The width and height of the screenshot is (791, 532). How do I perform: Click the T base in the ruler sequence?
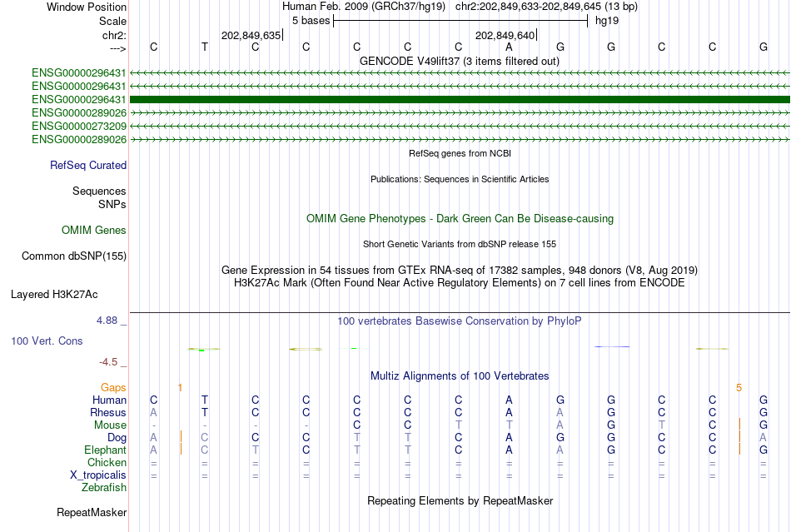click(204, 47)
